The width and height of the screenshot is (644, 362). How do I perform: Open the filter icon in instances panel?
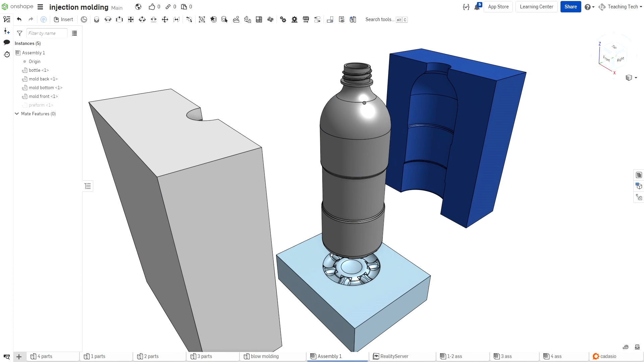coord(19,33)
